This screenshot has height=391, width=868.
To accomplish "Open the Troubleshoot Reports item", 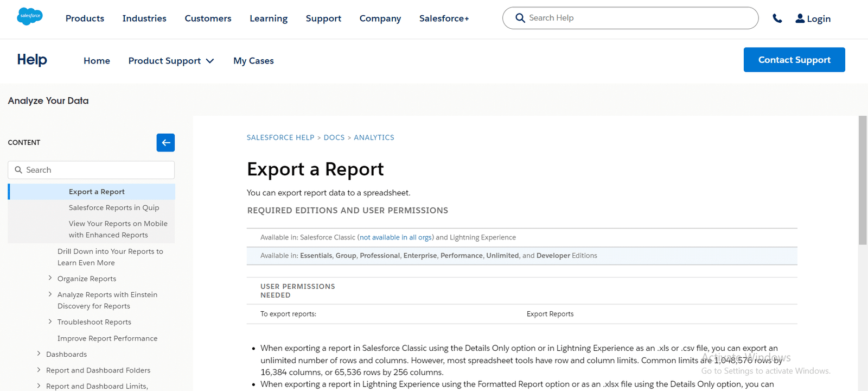I will 94,322.
